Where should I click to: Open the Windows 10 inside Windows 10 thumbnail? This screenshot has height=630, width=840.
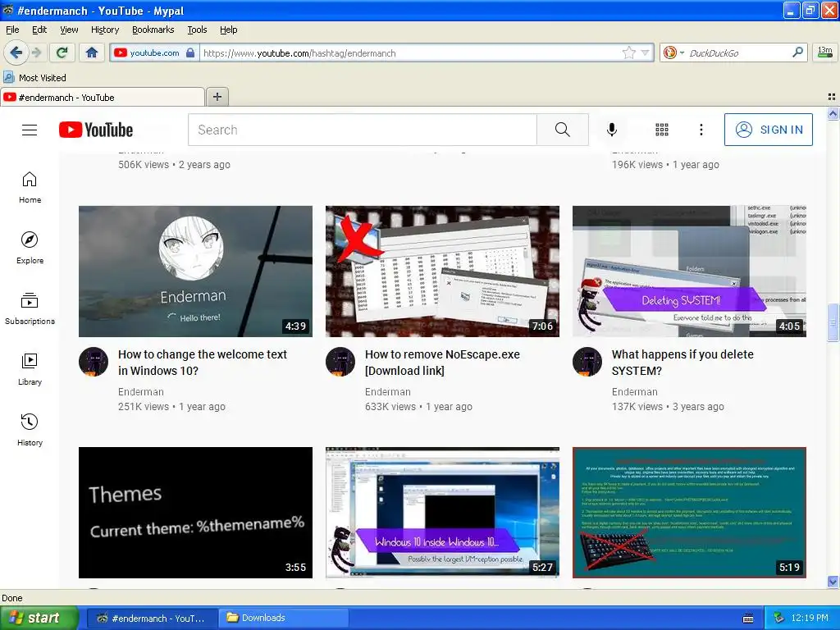click(442, 513)
